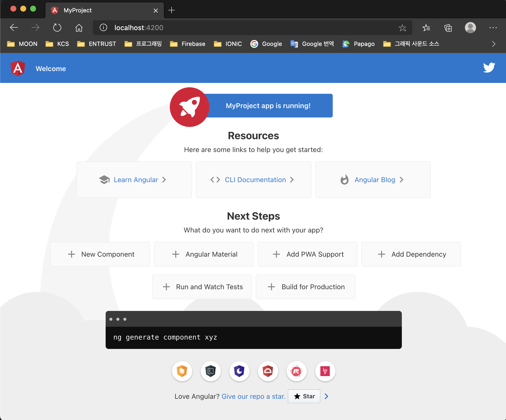Open a new browser tab
The image size is (506, 420).
172,10
